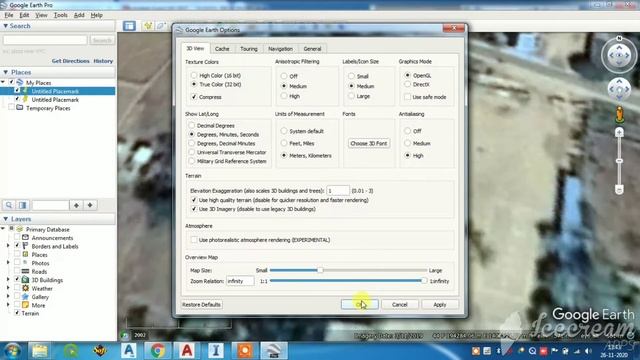Click the navigation zoom slider handle
This screenshot has width=640, height=360.
tap(619, 161)
